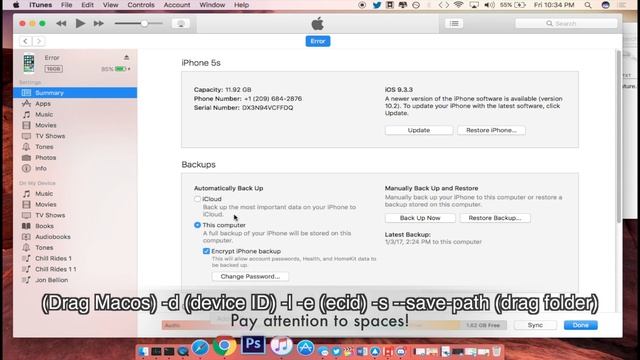The width and height of the screenshot is (640, 360).
Task: Select the iCloud backup radio button
Action: [x=198, y=199]
